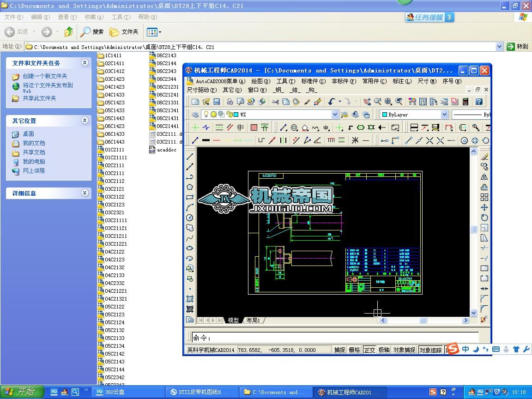
Task: Click the drawing area vertical scrollbar thumb
Action: [x=474, y=229]
